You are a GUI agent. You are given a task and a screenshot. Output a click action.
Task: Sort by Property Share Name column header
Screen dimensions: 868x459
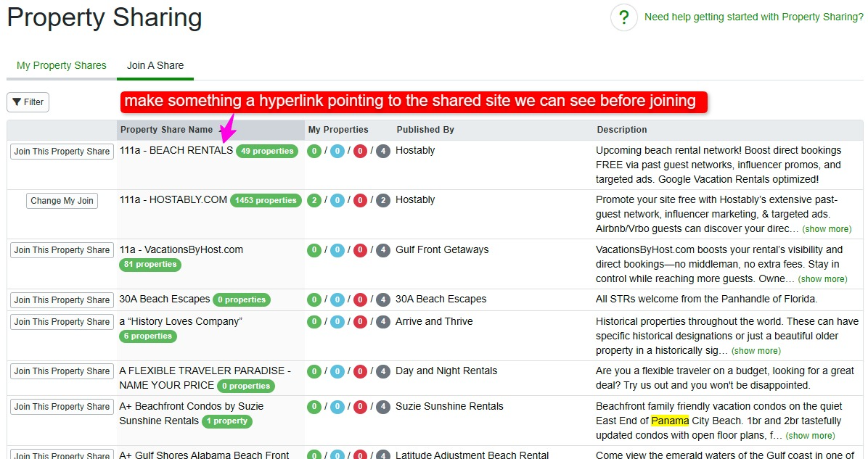[167, 130]
